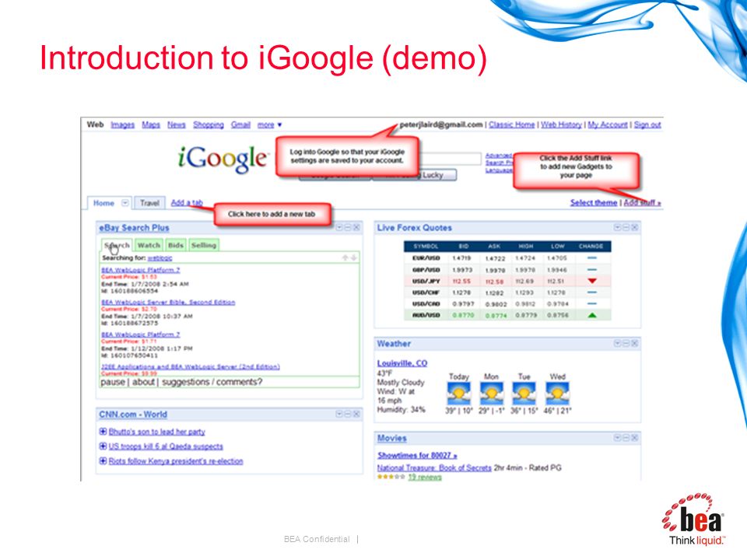Open the My Account link
The image size is (747, 560).
(608, 124)
